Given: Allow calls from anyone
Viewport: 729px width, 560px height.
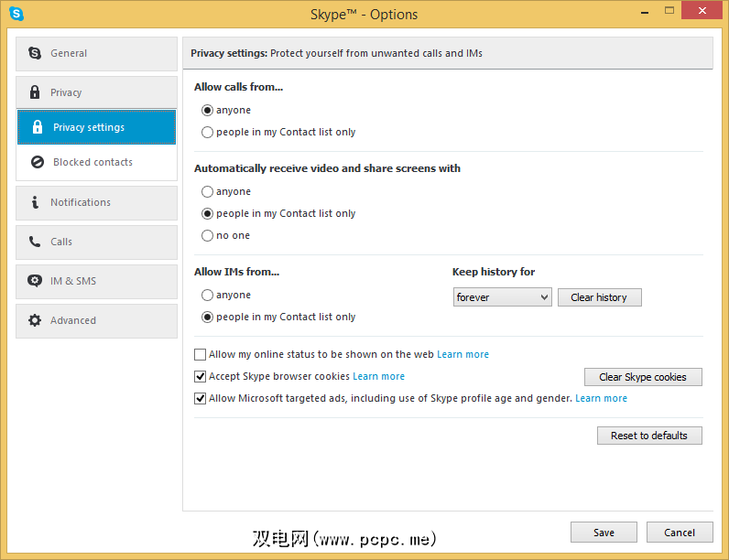Looking at the screenshot, I should (207, 111).
